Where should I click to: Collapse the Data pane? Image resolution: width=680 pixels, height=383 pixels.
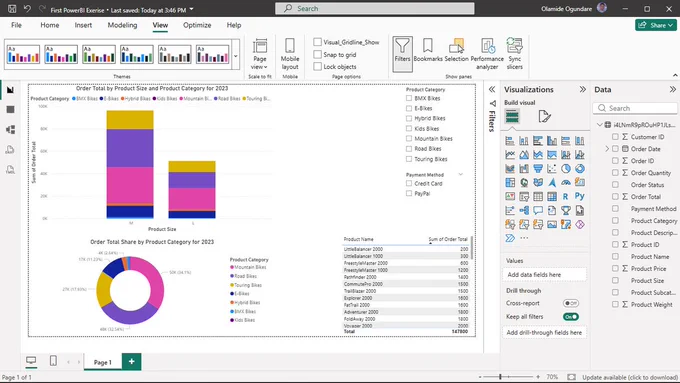coord(672,89)
